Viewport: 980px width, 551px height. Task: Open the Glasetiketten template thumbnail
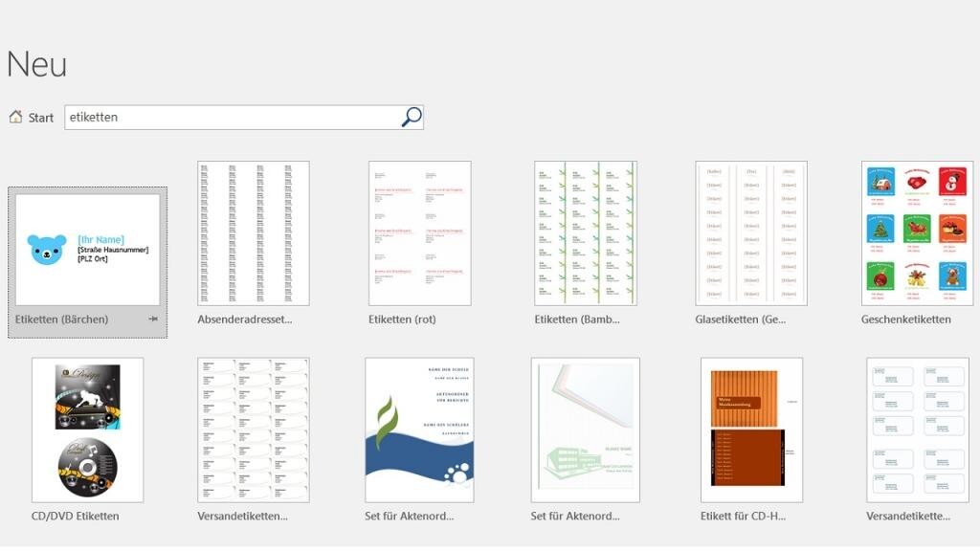[750, 233]
